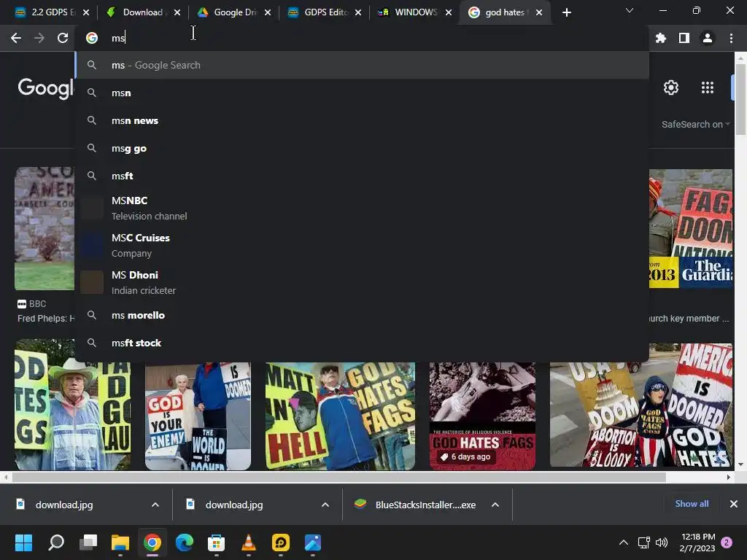Open the yellow LDPlayer taskbar icon

281,542
